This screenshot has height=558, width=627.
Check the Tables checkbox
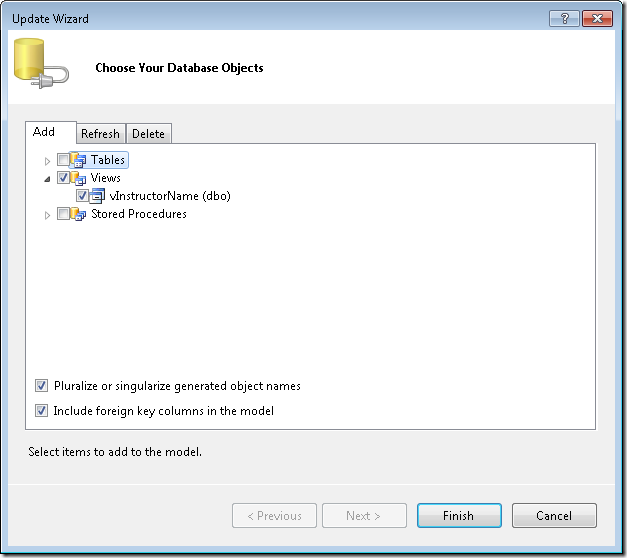click(x=64, y=160)
